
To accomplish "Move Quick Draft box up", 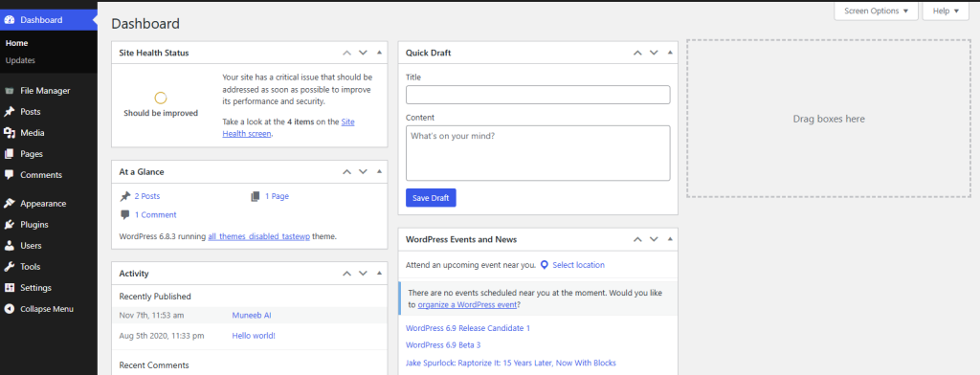I will 637,53.
